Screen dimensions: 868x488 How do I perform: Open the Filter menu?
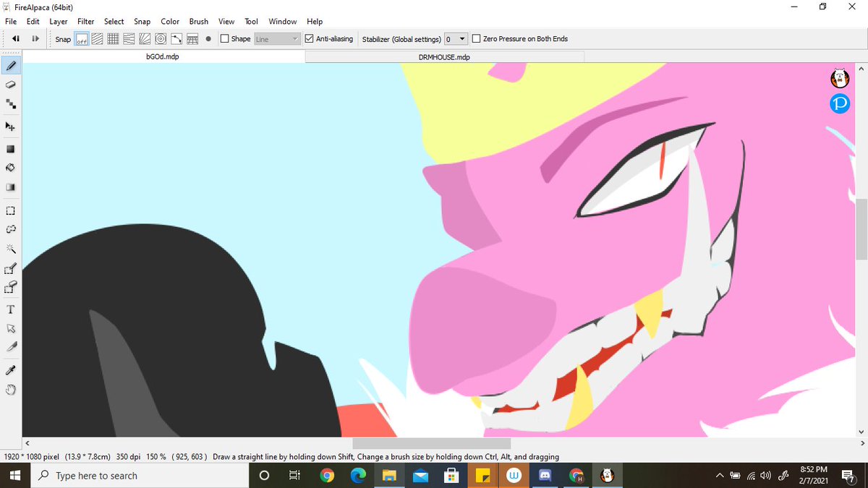[x=86, y=22]
